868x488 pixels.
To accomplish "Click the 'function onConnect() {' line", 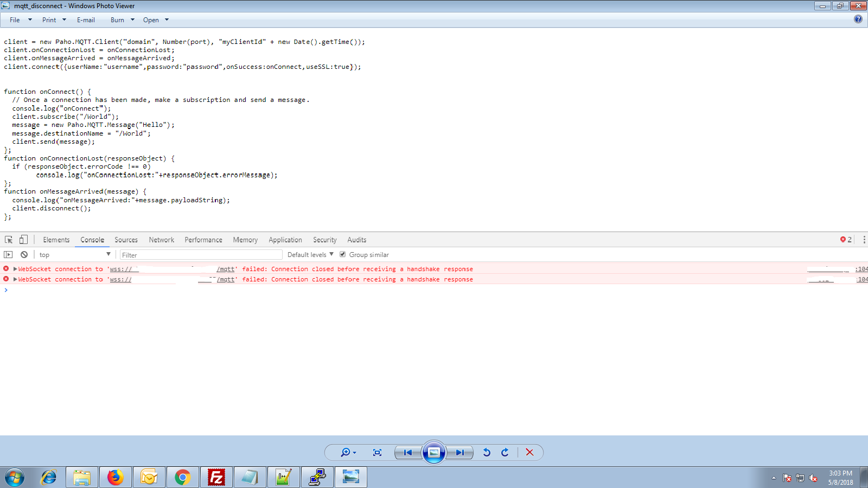I will point(47,92).
